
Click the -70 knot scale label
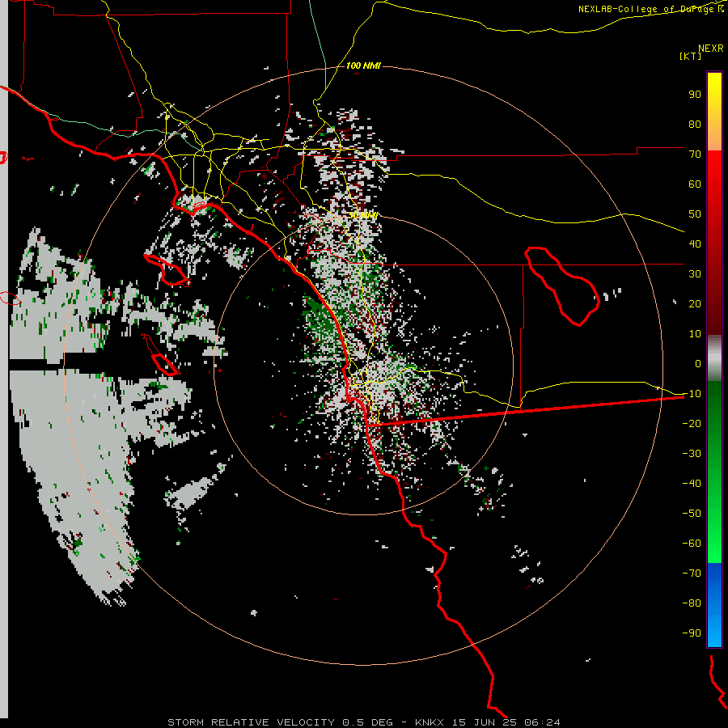(x=692, y=574)
